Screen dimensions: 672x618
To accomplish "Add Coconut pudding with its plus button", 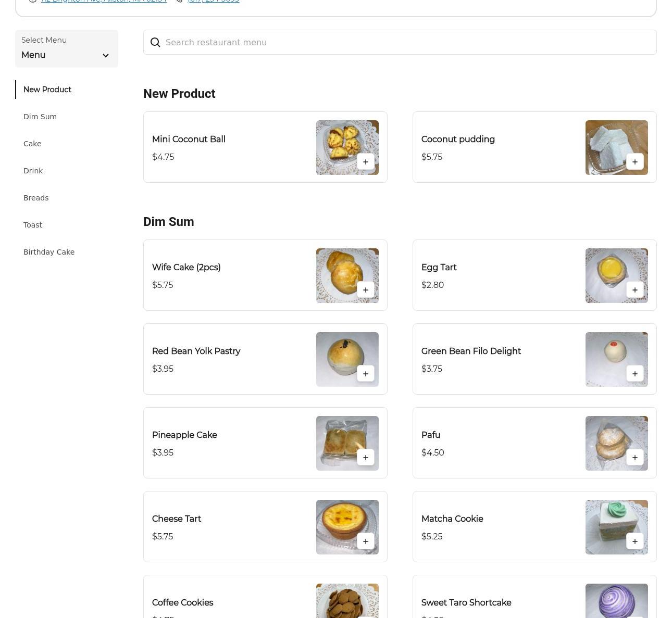I will click(634, 162).
